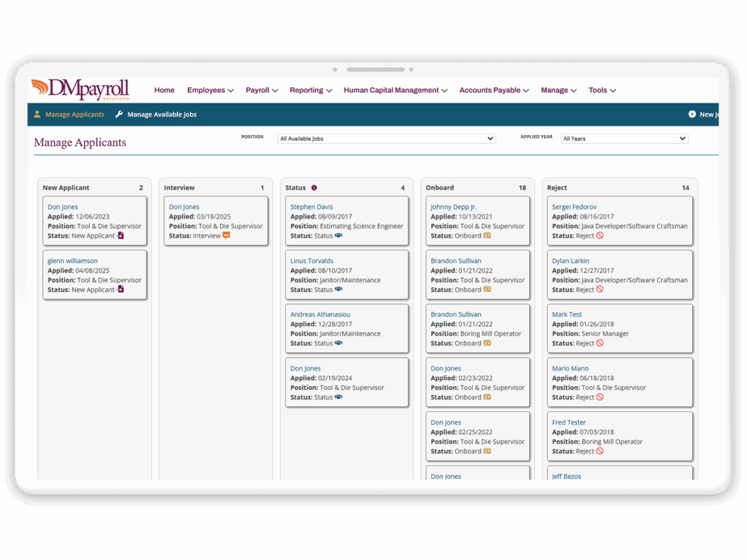Open Linus Torvalds applicant link

(311, 261)
